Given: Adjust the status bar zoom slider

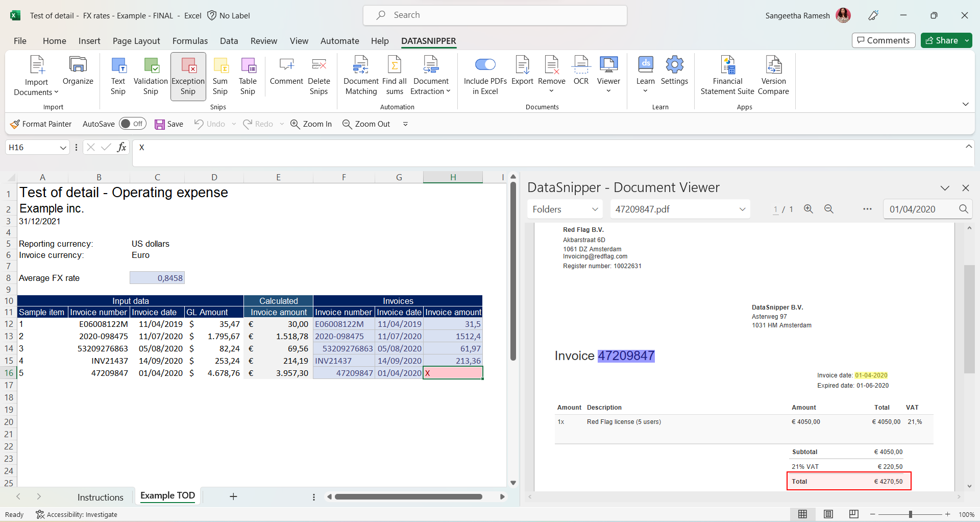Looking at the screenshot, I should click(x=910, y=514).
